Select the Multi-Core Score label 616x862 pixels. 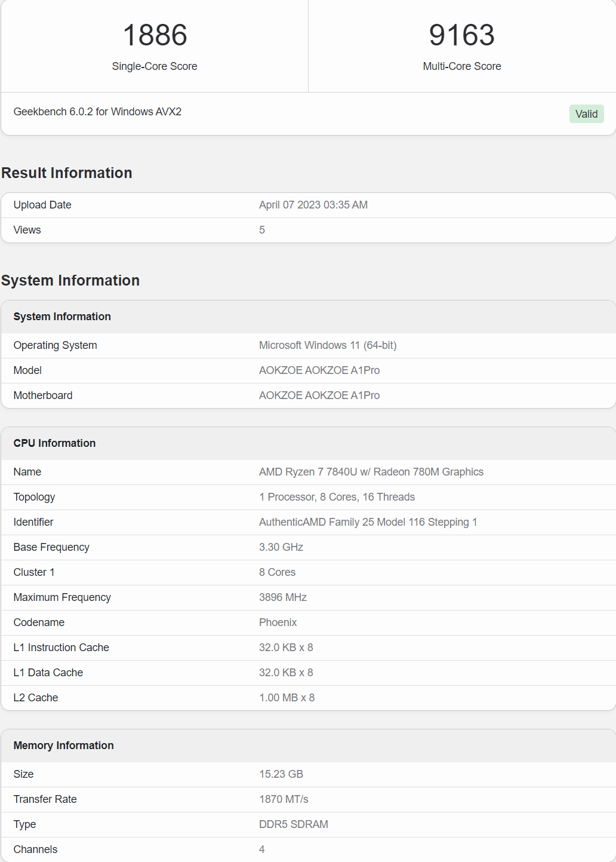click(461, 66)
